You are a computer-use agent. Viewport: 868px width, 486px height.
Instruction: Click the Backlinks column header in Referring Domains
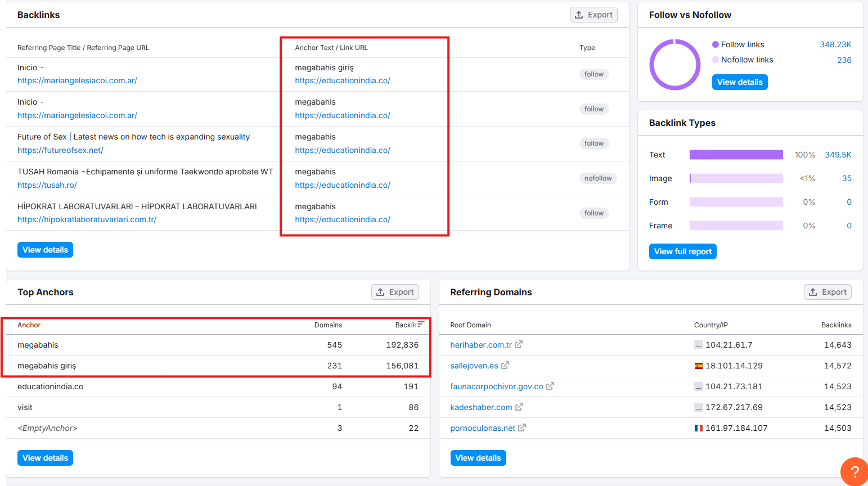pyautogui.click(x=836, y=325)
